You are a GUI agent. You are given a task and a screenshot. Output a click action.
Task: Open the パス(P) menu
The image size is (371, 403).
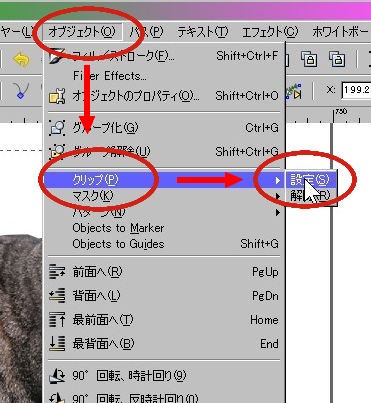(147, 32)
